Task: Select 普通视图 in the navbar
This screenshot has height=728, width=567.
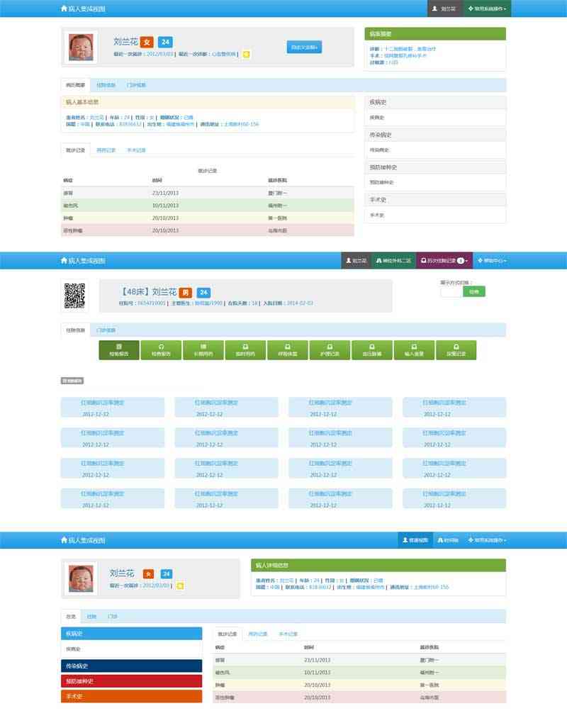Action: coord(415,540)
